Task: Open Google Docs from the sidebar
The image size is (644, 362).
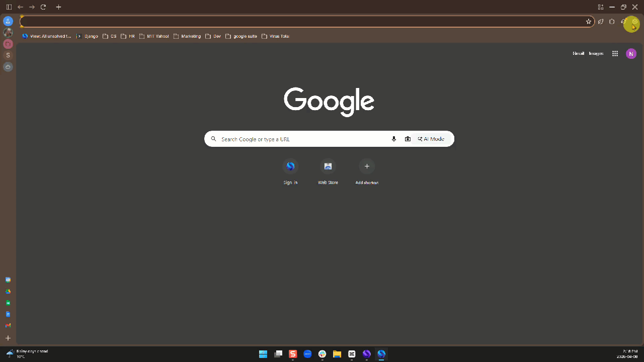Action: [x=8, y=314]
